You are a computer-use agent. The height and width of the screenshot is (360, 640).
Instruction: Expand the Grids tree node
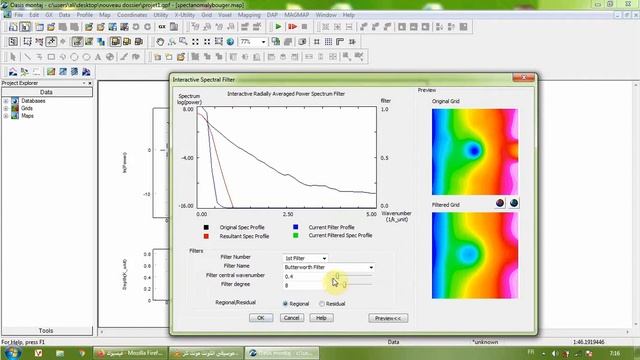click(6, 108)
